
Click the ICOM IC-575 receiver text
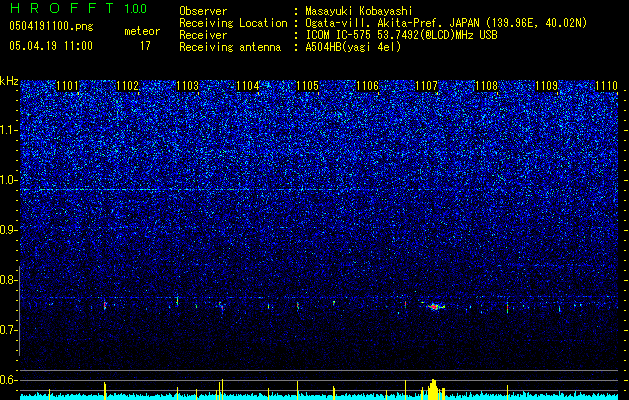click(x=401, y=35)
